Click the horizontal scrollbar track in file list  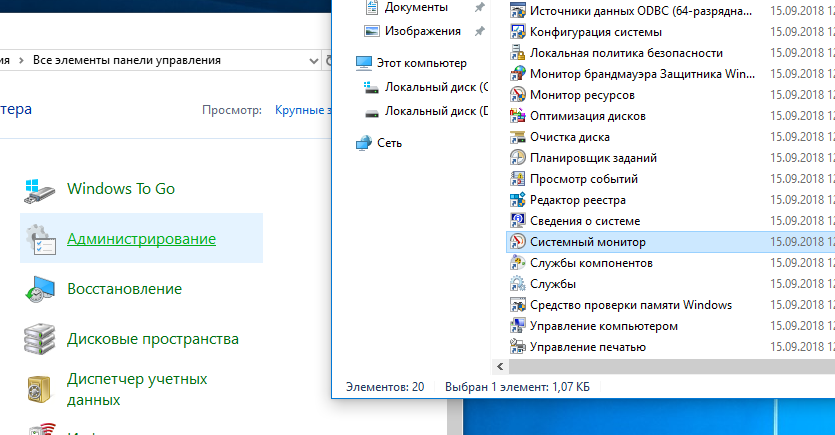coord(672,366)
